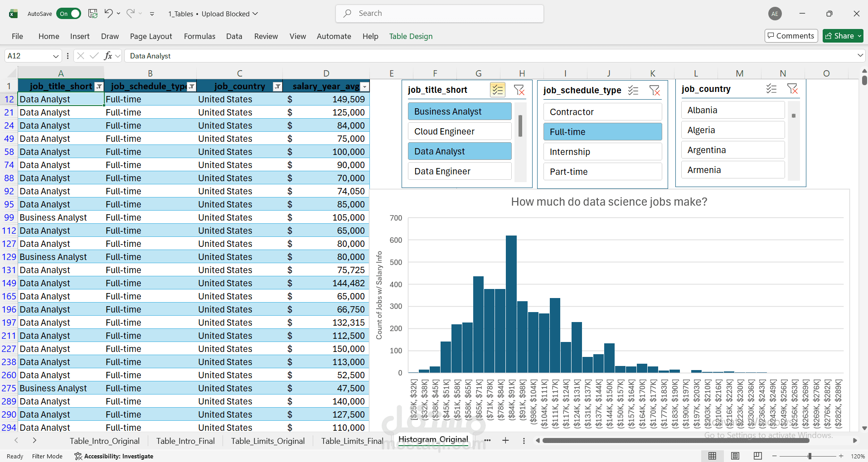Screen dimensions: 868x462
Task: Open the Formulas tab
Action: click(x=199, y=36)
